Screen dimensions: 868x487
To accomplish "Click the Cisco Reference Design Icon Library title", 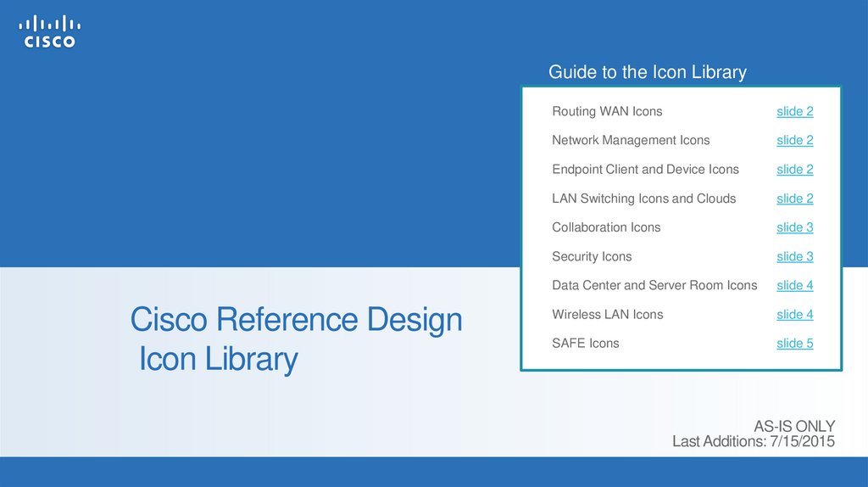I will point(296,339).
